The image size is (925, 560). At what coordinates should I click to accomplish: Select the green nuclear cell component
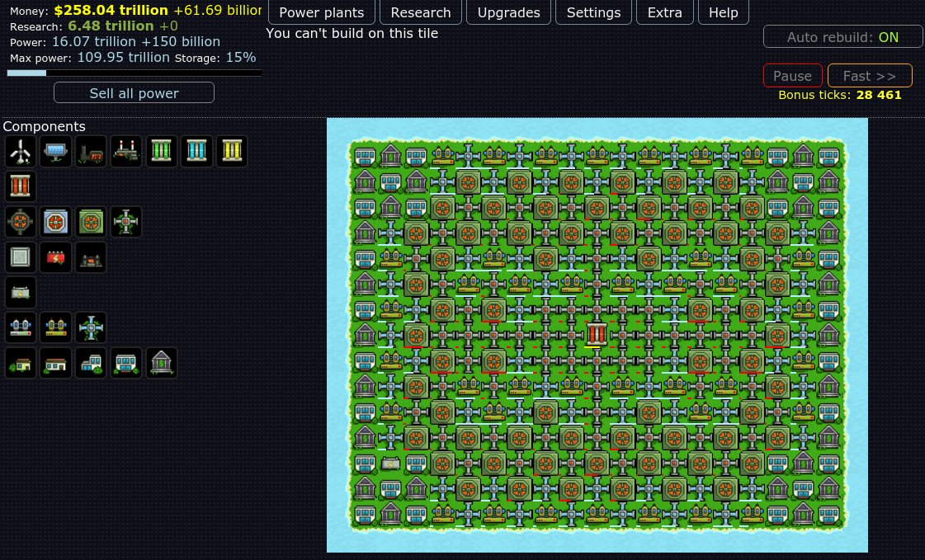(162, 152)
